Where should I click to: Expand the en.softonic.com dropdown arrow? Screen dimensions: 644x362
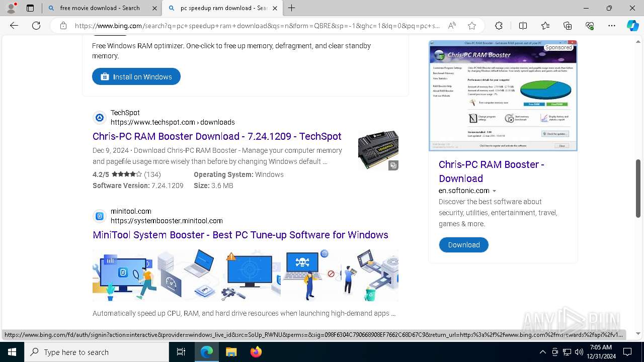pyautogui.click(x=494, y=191)
